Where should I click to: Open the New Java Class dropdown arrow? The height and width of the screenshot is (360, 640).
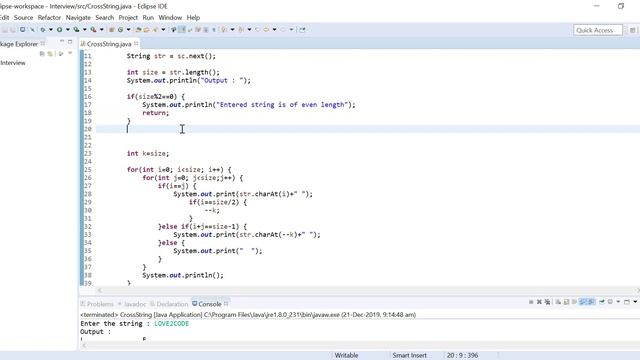(128, 30)
